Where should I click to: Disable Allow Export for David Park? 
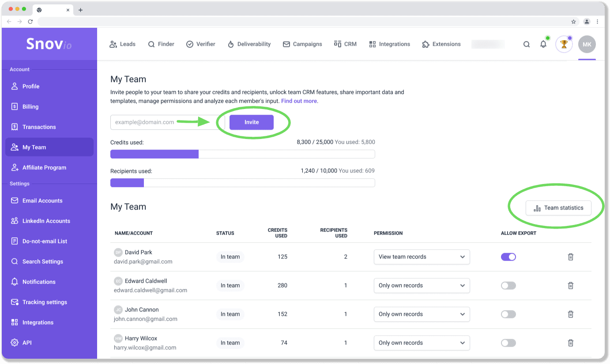point(508,257)
